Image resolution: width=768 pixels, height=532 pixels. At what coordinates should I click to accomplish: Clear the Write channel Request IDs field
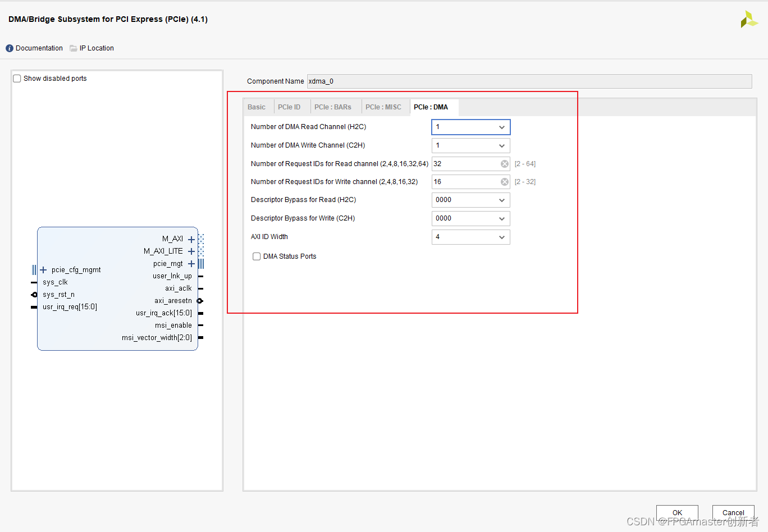pos(505,182)
